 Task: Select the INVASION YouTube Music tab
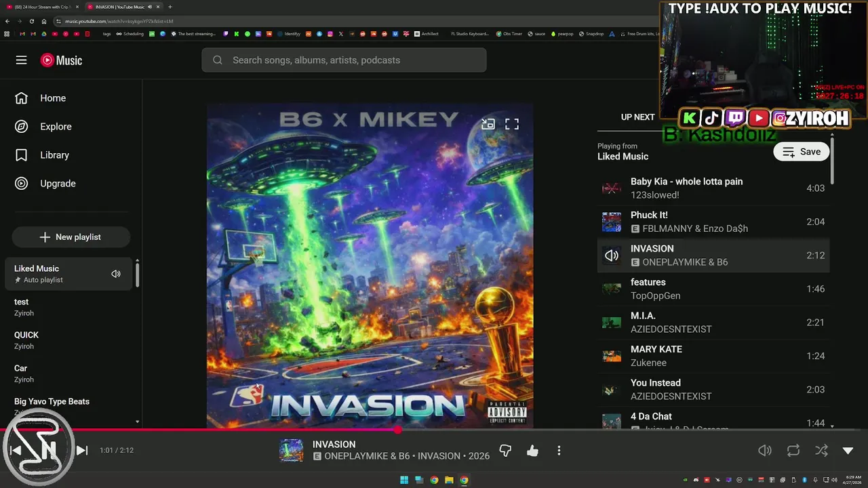tap(122, 7)
